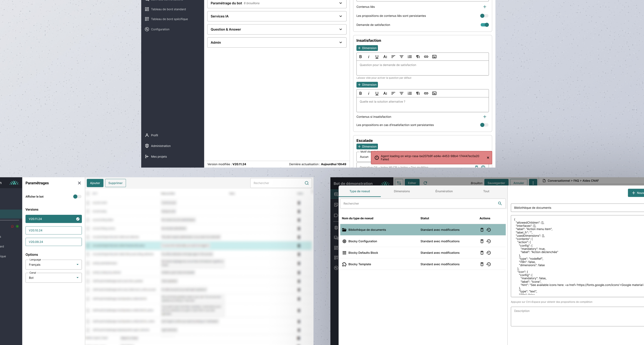Screen dimensions: 644x345
Task: Open the Canal dropdown set to Bot
Action: coord(54,278)
